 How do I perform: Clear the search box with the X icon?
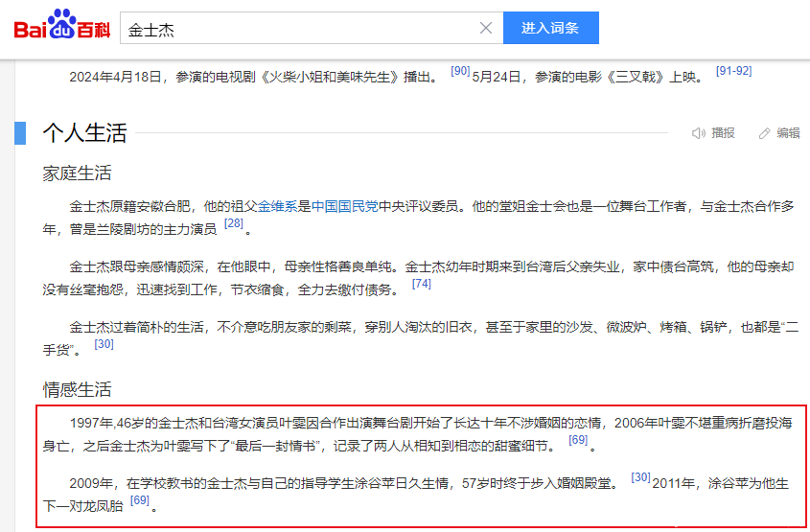[x=486, y=28]
